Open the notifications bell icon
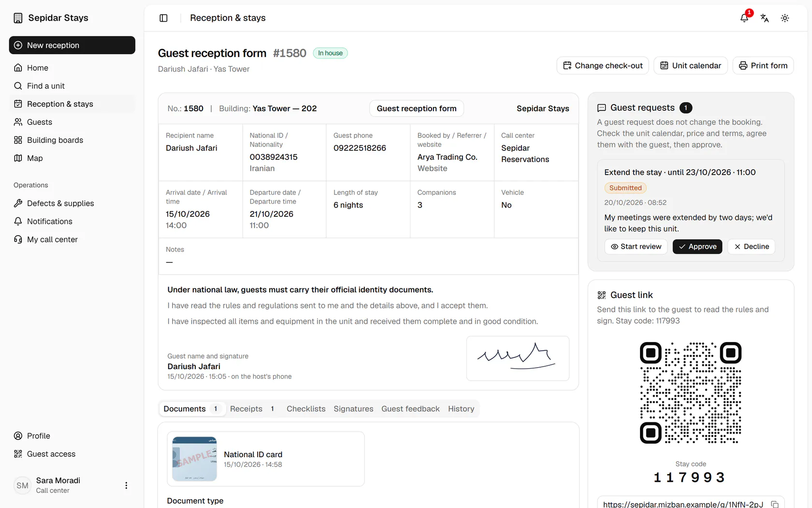Image resolution: width=812 pixels, height=508 pixels. (744, 18)
